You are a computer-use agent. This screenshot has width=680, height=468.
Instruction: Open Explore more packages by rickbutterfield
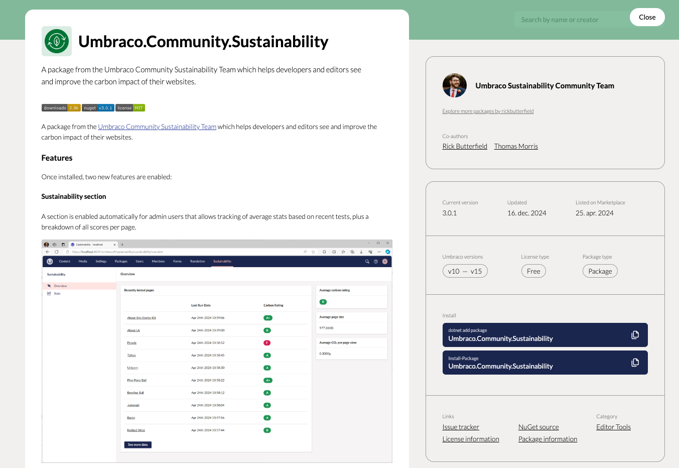coord(488,111)
